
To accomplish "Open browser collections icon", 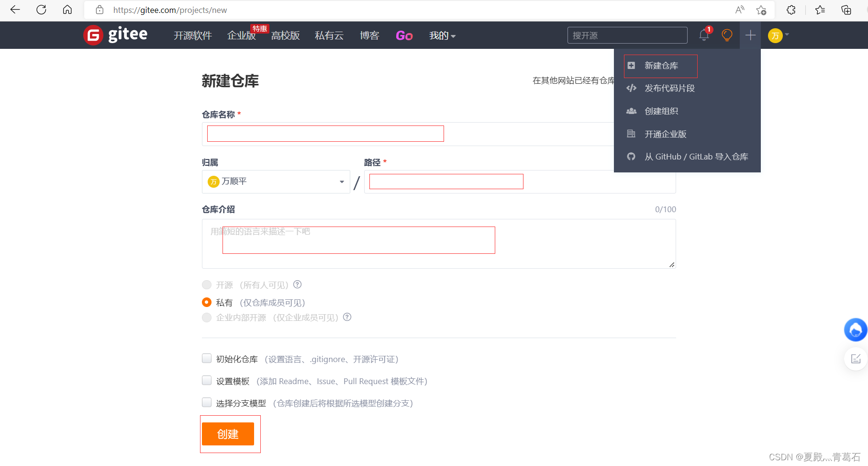I will (846, 10).
